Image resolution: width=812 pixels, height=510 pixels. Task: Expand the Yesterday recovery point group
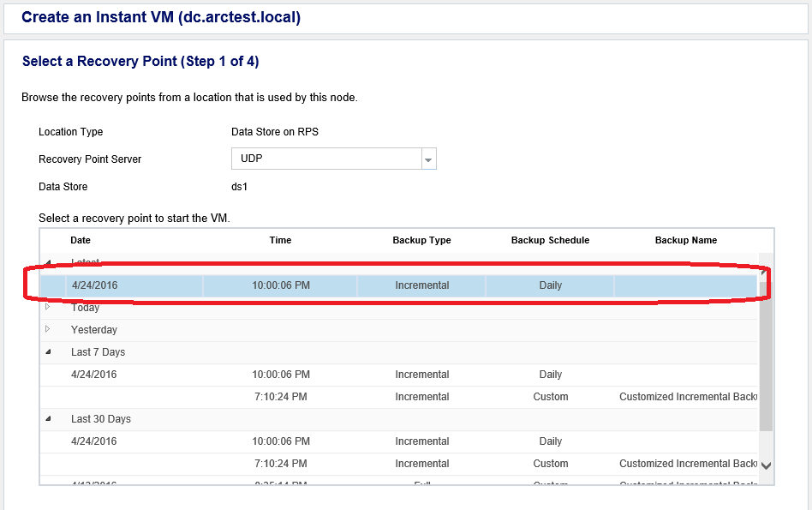point(48,329)
